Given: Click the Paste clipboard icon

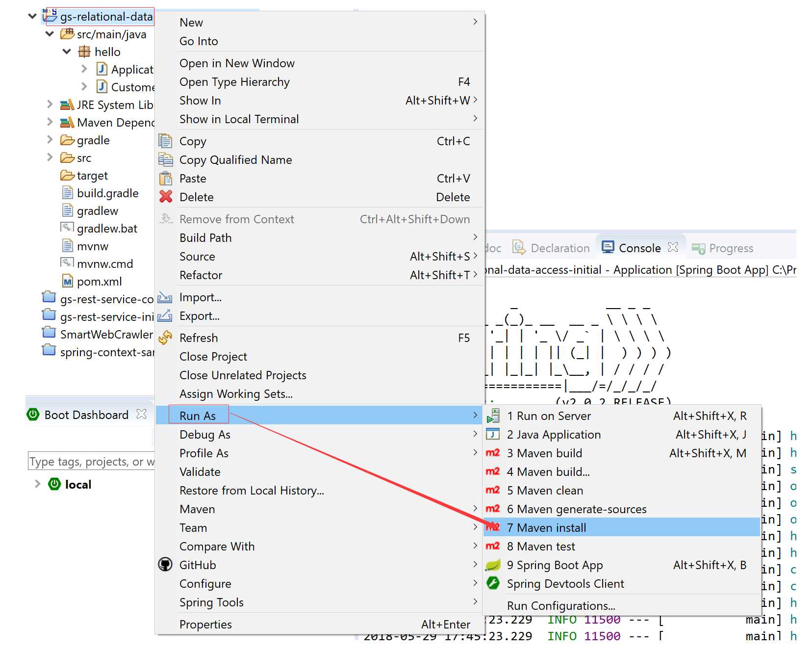Looking at the screenshot, I should [x=165, y=179].
